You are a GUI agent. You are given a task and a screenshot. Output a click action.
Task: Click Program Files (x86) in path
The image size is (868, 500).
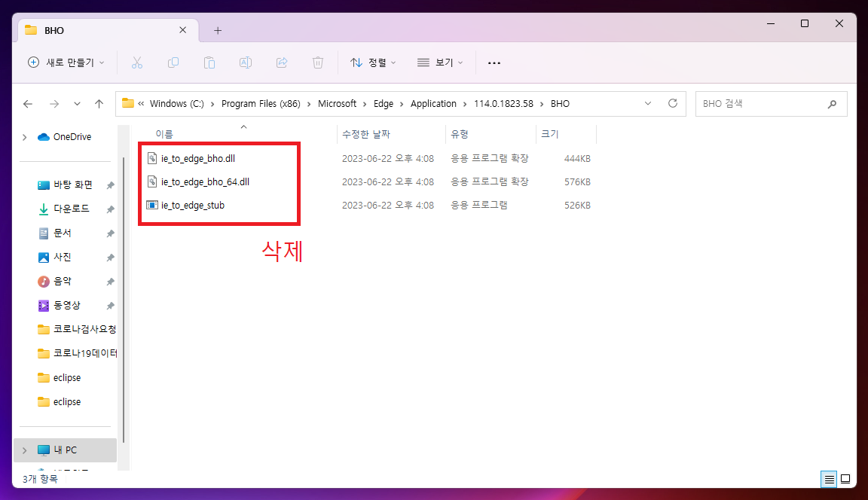[261, 103]
